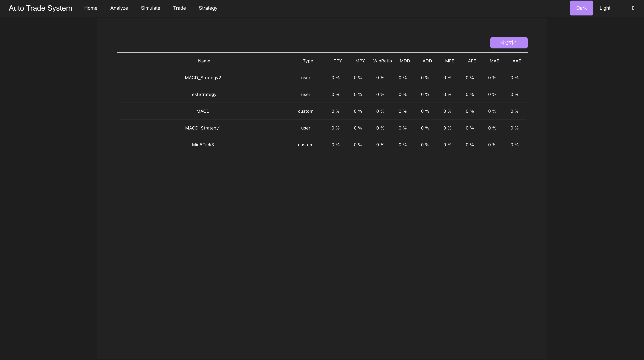The width and height of the screenshot is (644, 360).
Task: Select the MACD_Strategy1 row
Action: click(x=203, y=128)
